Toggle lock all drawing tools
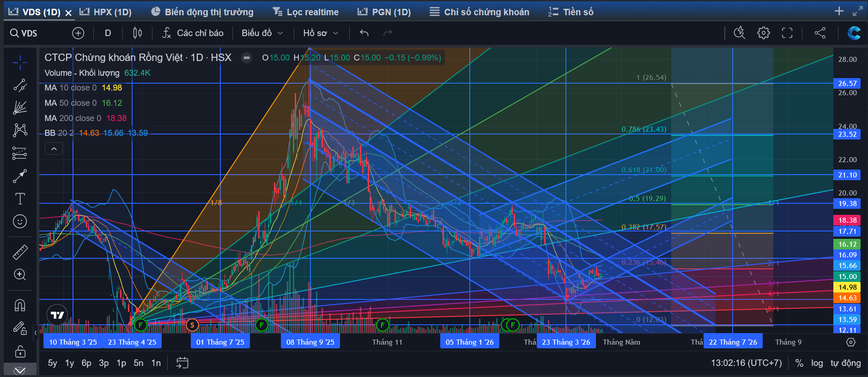 coord(20,351)
